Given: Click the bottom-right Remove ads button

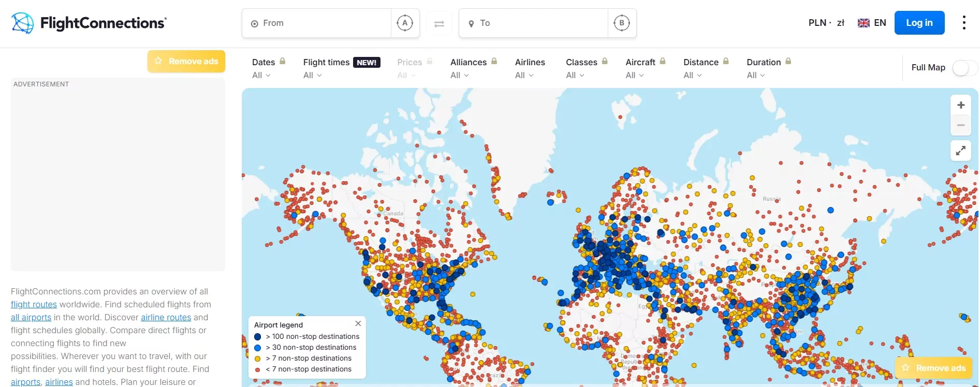Looking at the screenshot, I should coord(934,368).
